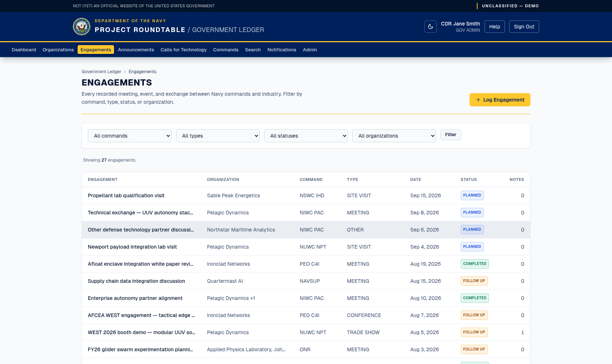Open the All types dropdown
Image resolution: width=612 pixels, height=364 pixels.
pyautogui.click(x=218, y=136)
